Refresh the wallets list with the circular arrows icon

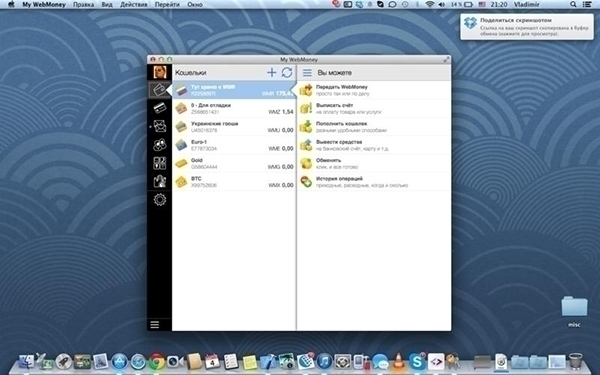pos(287,72)
